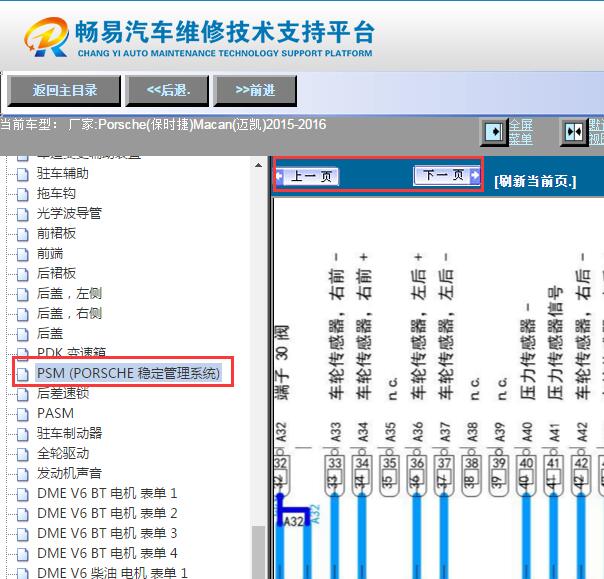Select 后裙板 in the tree

(56, 274)
